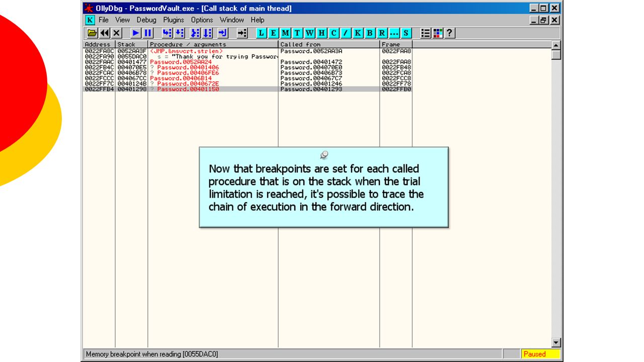Click the OllyDbg title bar icon
The height and width of the screenshot is (362, 644).
click(89, 8)
